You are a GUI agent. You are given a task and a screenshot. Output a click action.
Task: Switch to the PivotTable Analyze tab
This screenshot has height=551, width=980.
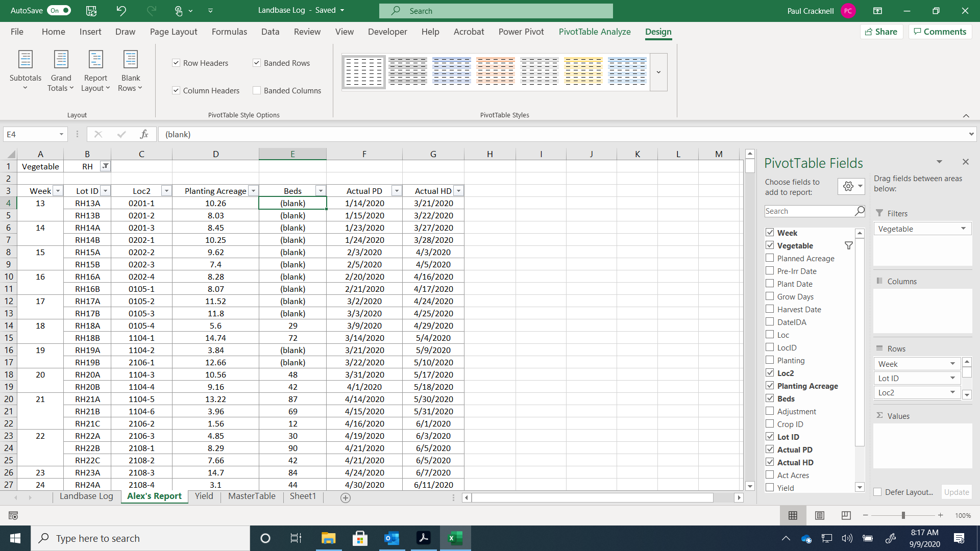click(x=595, y=32)
